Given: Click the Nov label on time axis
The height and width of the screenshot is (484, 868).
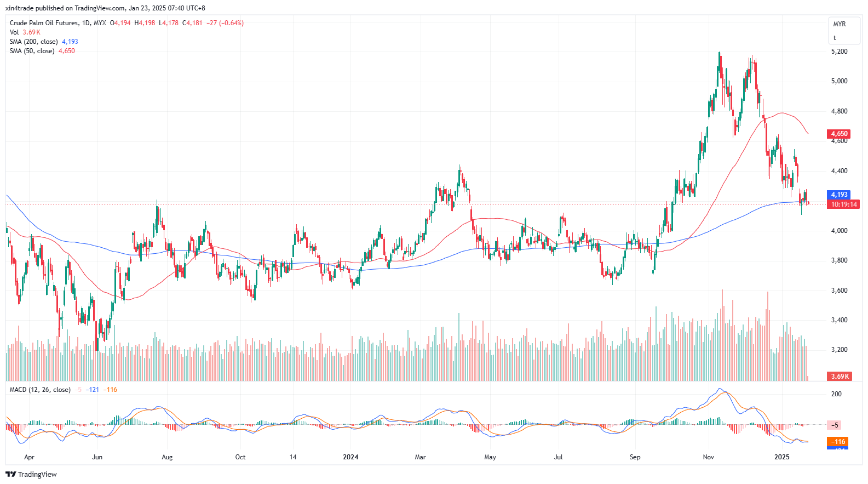Looking at the screenshot, I should (708, 457).
